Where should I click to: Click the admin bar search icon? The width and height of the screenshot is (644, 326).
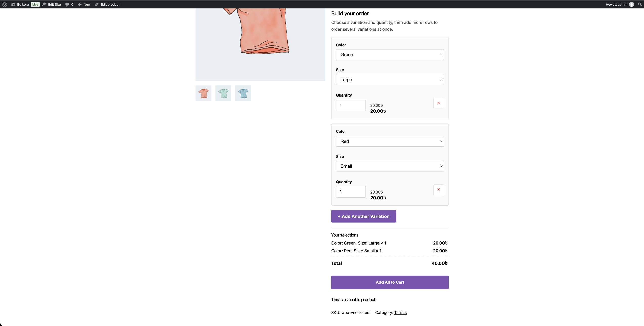click(640, 4)
